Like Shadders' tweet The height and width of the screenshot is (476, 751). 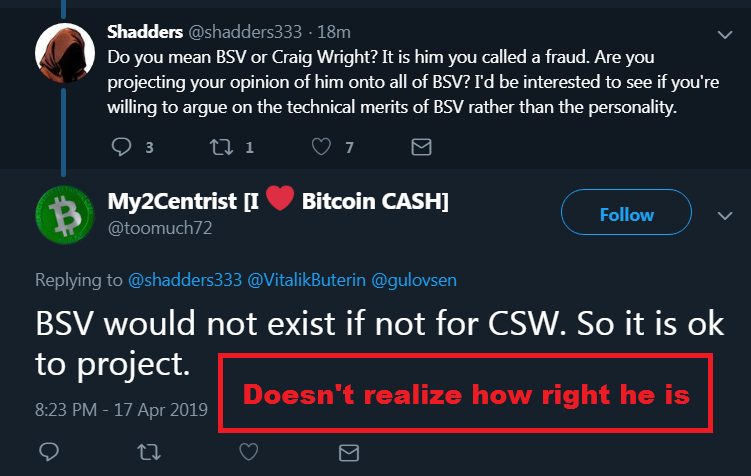coord(321,147)
